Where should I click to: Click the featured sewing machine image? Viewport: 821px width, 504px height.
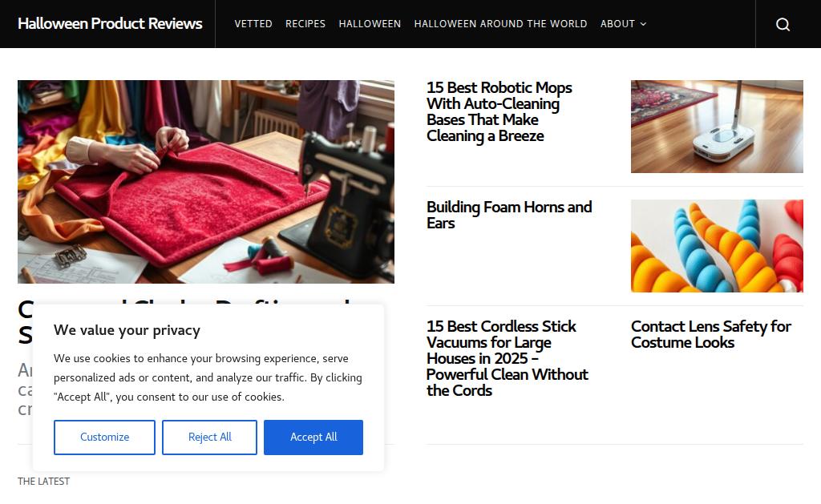(x=206, y=182)
